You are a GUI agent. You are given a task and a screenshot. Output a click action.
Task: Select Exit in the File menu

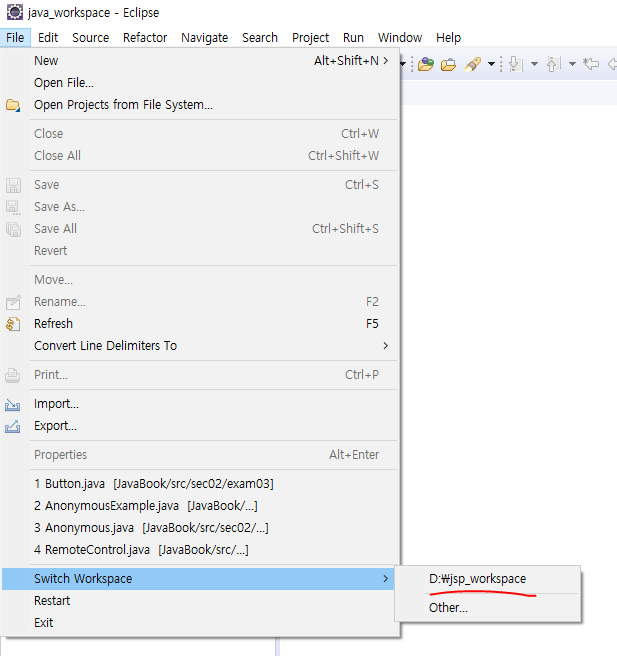(200, 623)
